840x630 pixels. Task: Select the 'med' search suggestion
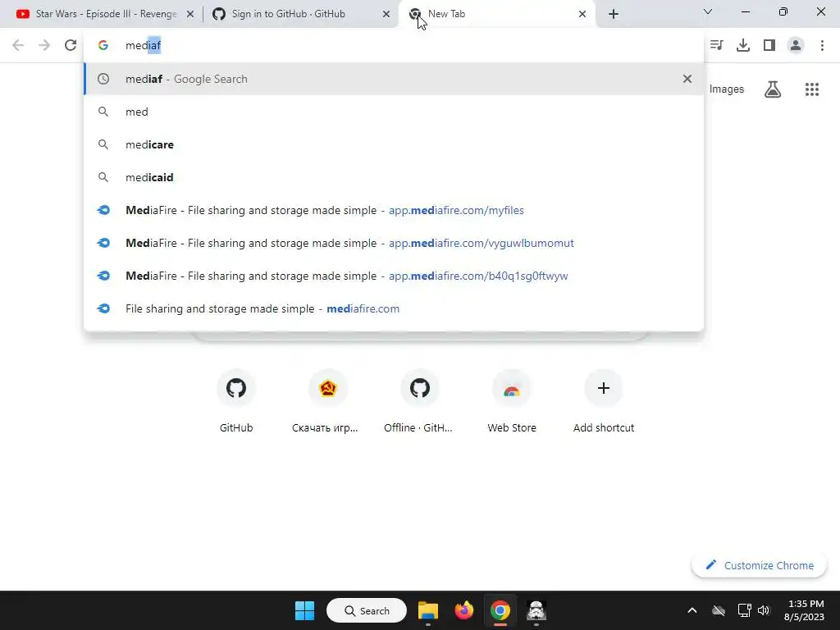click(x=394, y=112)
